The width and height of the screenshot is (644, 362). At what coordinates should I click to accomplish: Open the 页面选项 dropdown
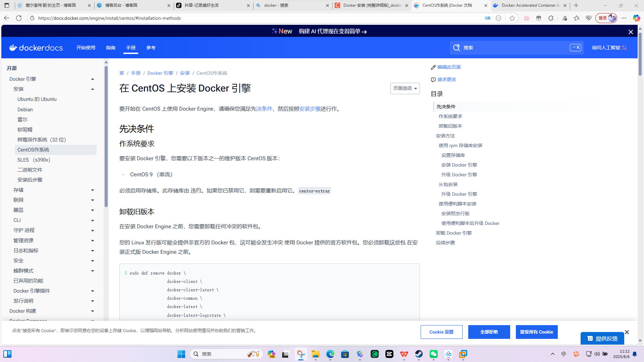(405, 88)
